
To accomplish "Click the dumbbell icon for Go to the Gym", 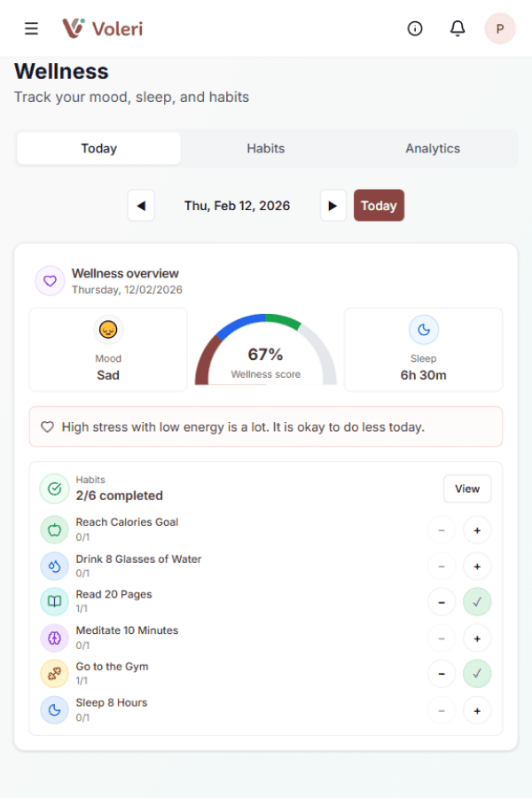I will tap(54, 674).
